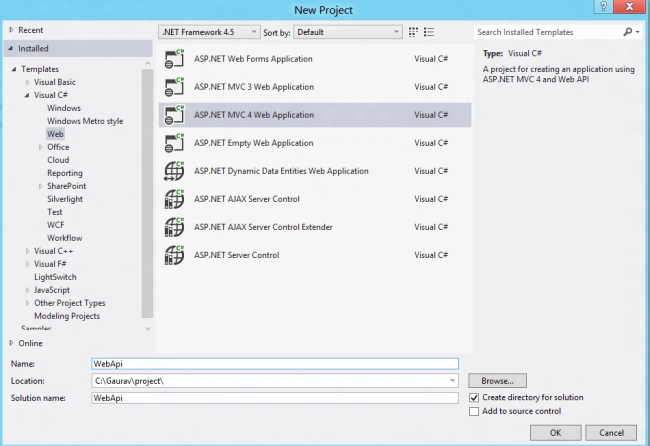Viewport: 650px width, 446px height.
Task: Select Silverlight under Visual C#
Action: coord(65,199)
